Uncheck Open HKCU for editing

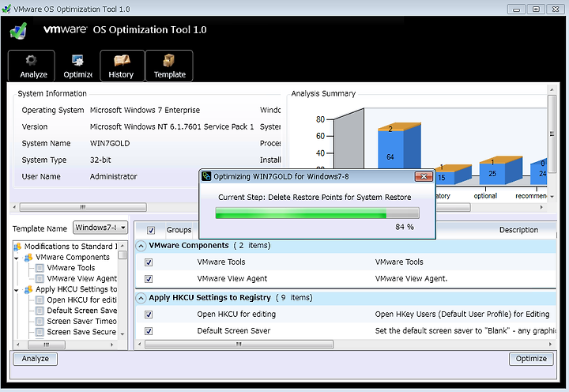click(x=149, y=315)
